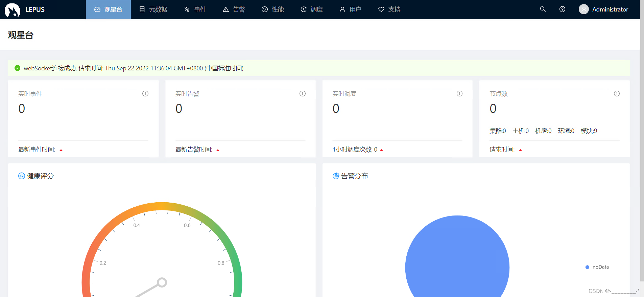Open the Administrator user menu
Image resolution: width=644 pixels, height=297 pixels.
(603, 9)
